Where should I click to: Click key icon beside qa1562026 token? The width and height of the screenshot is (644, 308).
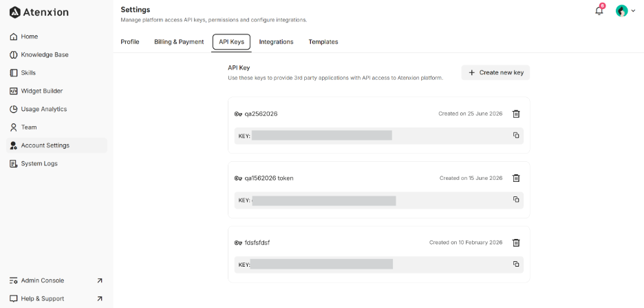[238, 178]
